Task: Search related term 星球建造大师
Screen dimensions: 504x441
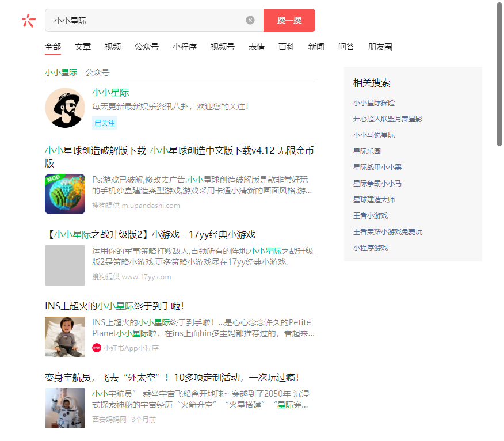Action: click(x=374, y=199)
